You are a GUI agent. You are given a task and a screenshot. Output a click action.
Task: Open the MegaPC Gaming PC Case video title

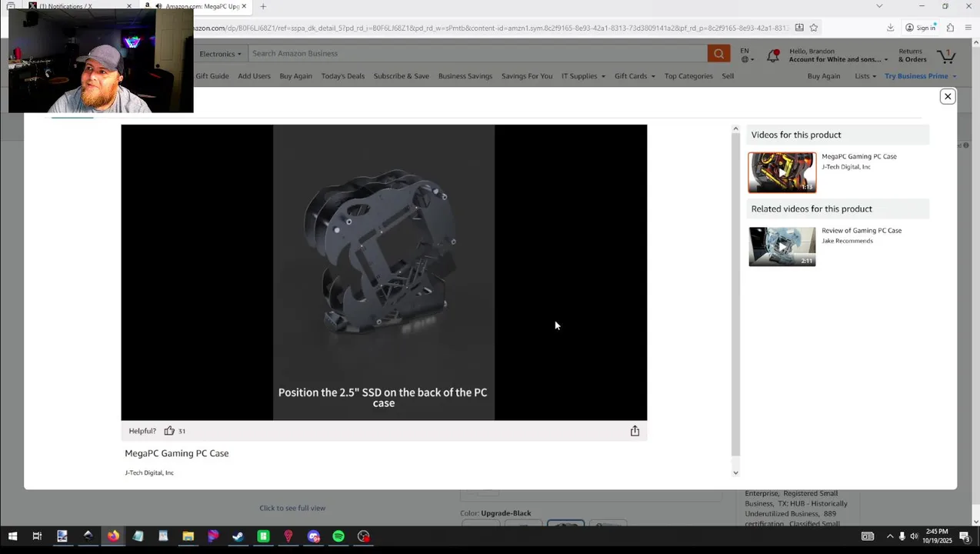(x=859, y=156)
